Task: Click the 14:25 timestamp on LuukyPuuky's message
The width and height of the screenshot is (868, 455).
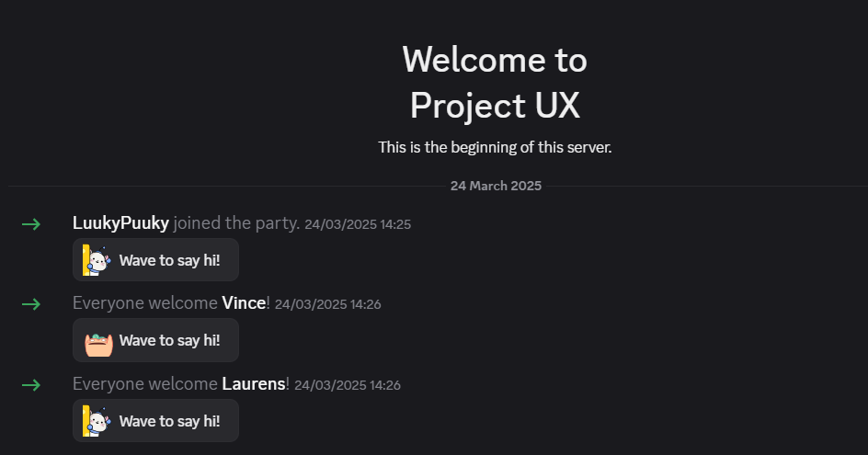Action: pyautogui.click(x=358, y=224)
